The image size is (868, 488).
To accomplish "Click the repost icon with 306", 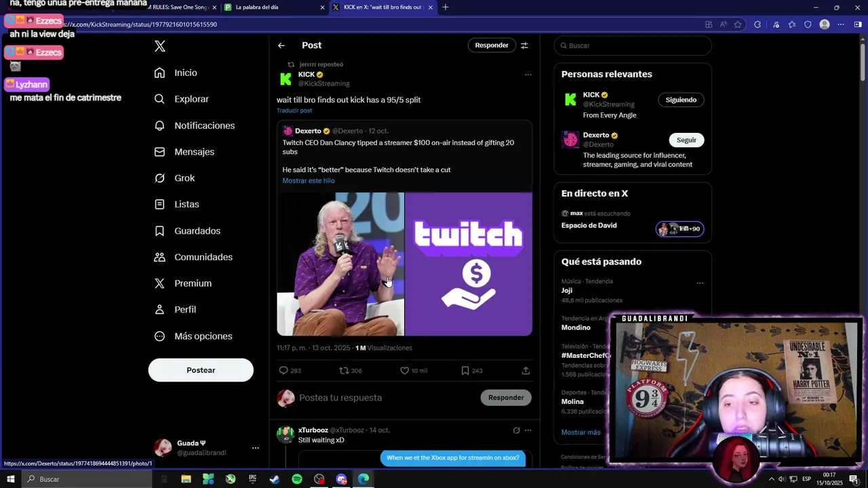I will pos(344,371).
